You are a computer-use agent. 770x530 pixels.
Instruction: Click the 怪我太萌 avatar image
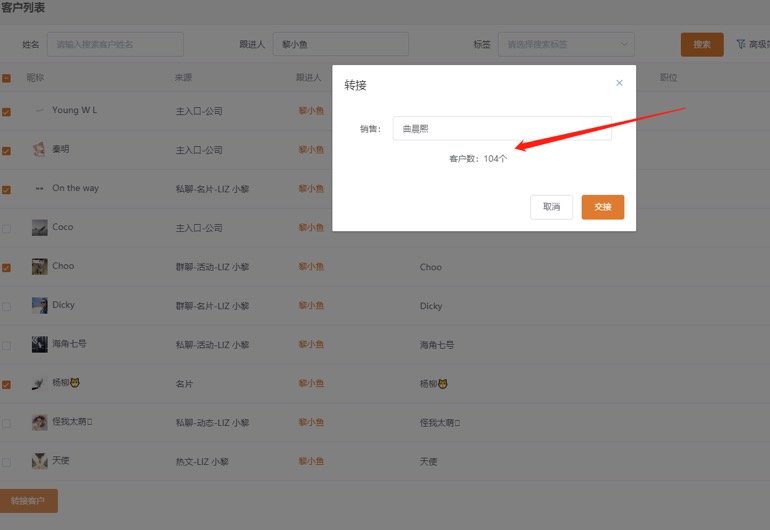pyautogui.click(x=39, y=422)
